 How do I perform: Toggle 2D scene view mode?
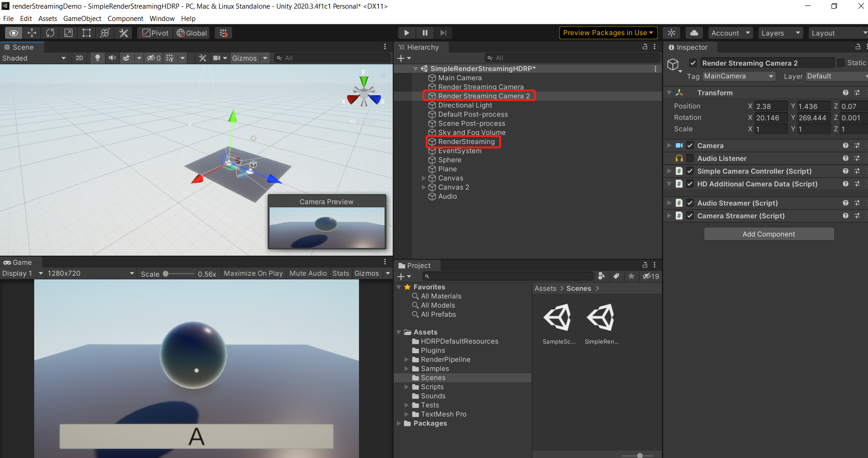point(79,58)
